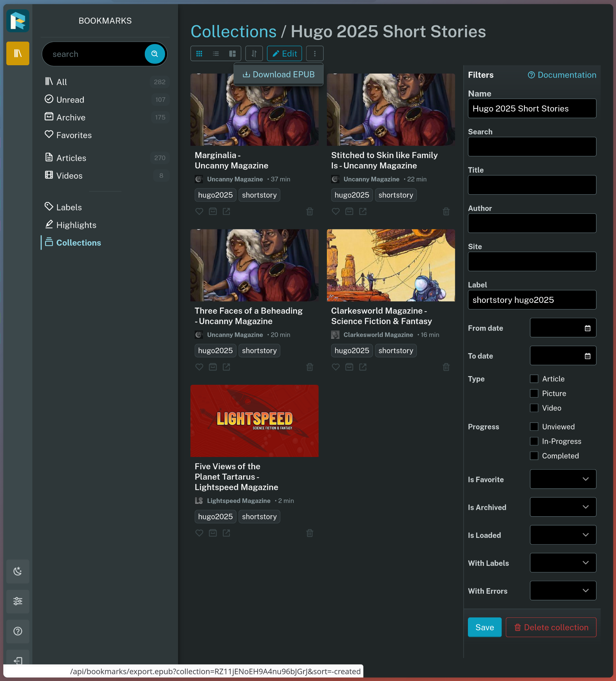Go back via Collections breadcrumb link
This screenshot has width=616, height=681.
click(x=233, y=31)
